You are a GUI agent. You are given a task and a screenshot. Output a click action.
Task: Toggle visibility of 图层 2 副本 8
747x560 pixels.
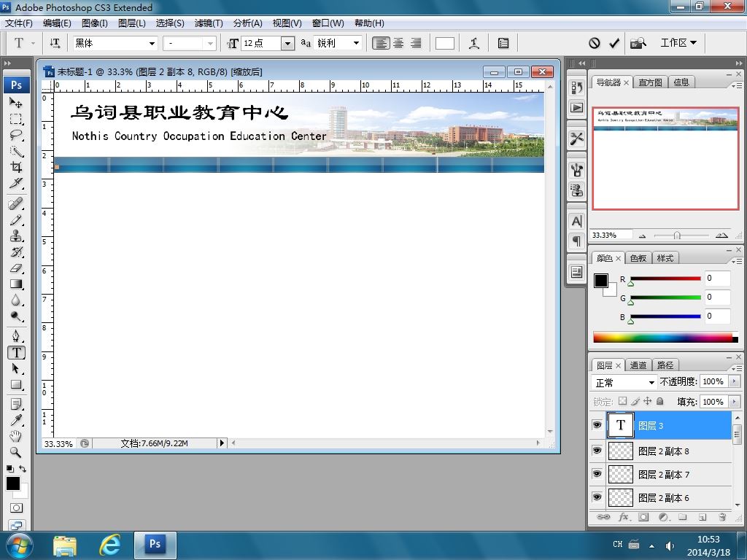(597, 451)
